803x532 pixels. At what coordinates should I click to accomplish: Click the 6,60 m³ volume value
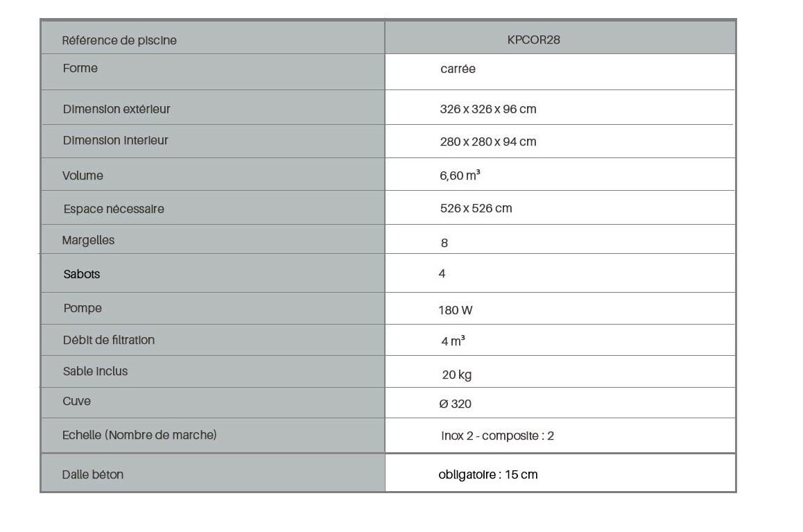coord(460,176)
